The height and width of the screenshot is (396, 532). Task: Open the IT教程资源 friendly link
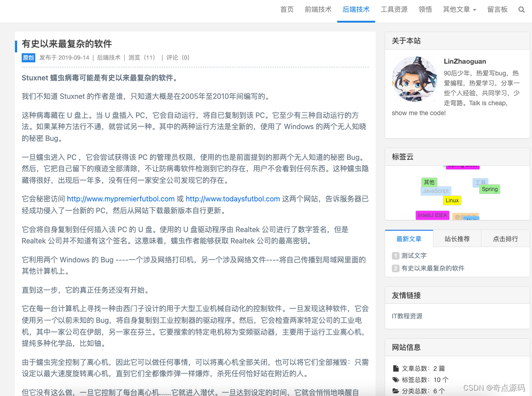[x=407, y=316]
